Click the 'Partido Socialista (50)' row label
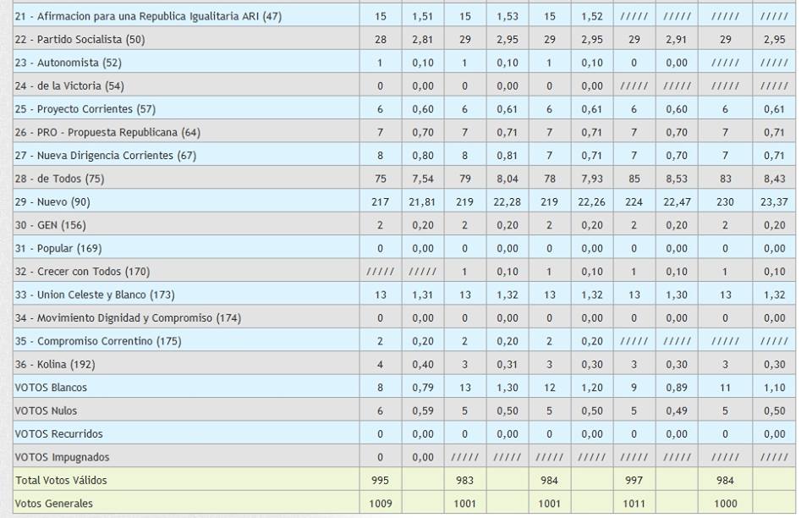812x518 pixels. 91,40
